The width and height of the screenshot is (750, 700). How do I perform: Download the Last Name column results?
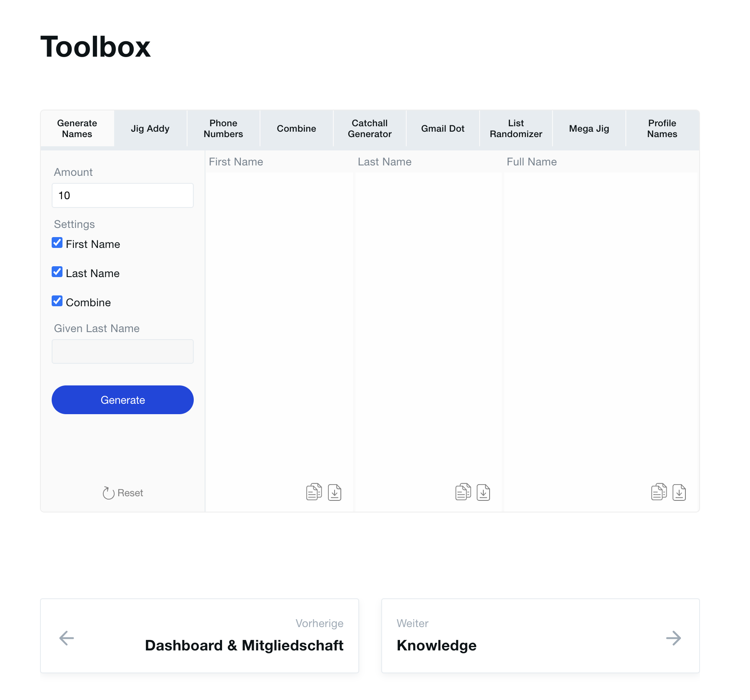click(483, 492)
